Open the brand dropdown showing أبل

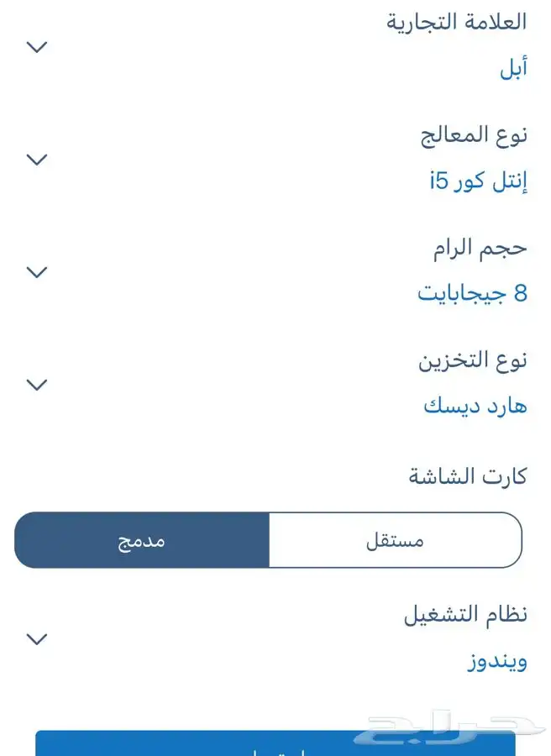pos(512,69)
